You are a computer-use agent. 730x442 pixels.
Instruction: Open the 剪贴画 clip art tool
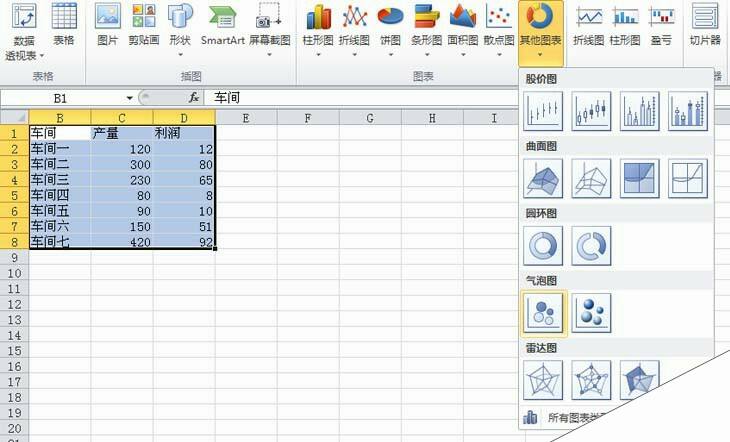coord(144,24)
